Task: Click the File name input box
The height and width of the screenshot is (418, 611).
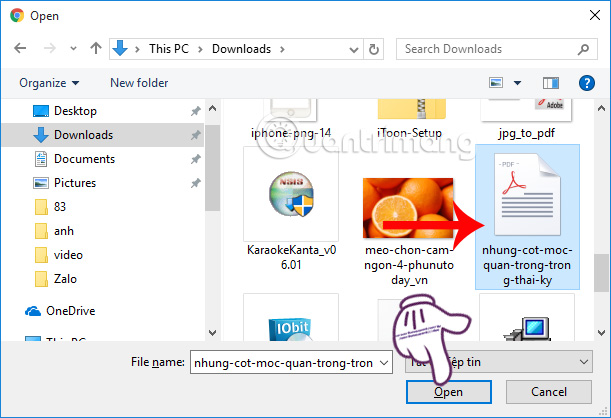Action: (284, 363)
